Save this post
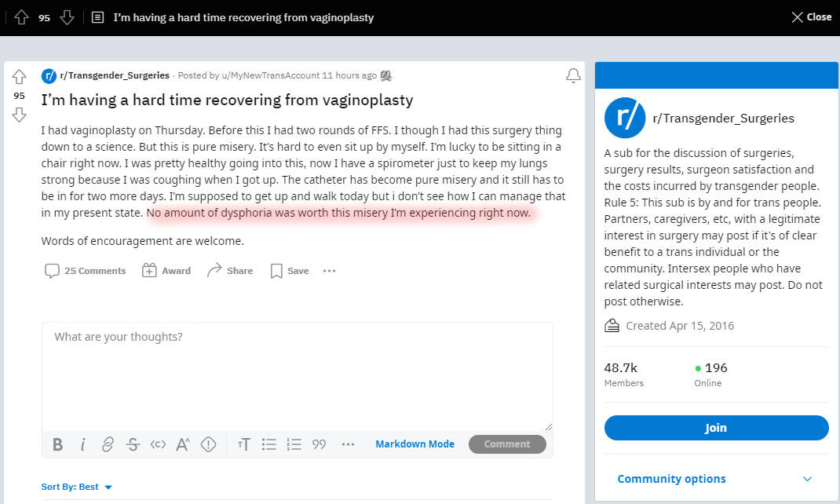Viewport: 840px width, 504px height. pyautogui.click(x=290, y=271)
